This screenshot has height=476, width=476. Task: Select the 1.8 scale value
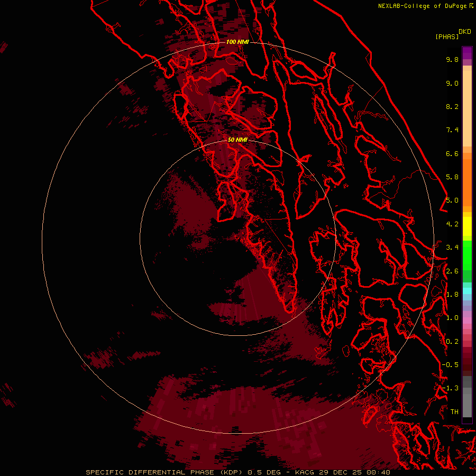tap(452, 295)
